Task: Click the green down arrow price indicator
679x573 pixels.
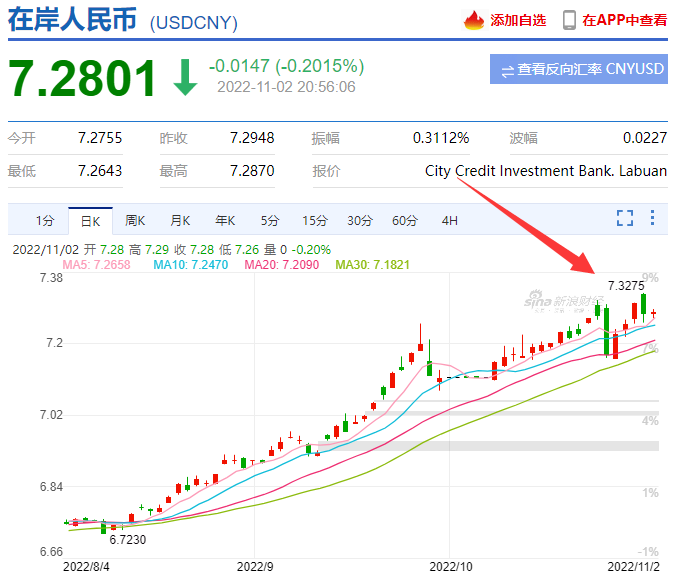Action: pyautogui.click(x=185, y=78)
